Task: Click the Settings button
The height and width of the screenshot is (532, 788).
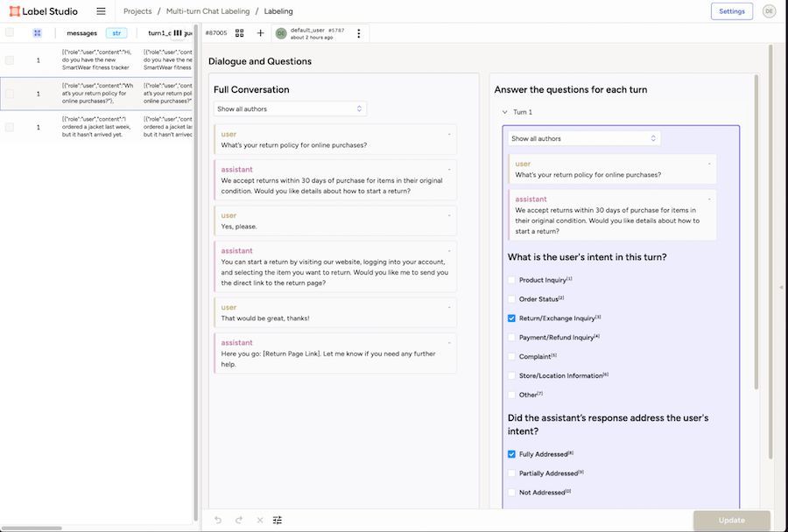Action: [731, 11]
